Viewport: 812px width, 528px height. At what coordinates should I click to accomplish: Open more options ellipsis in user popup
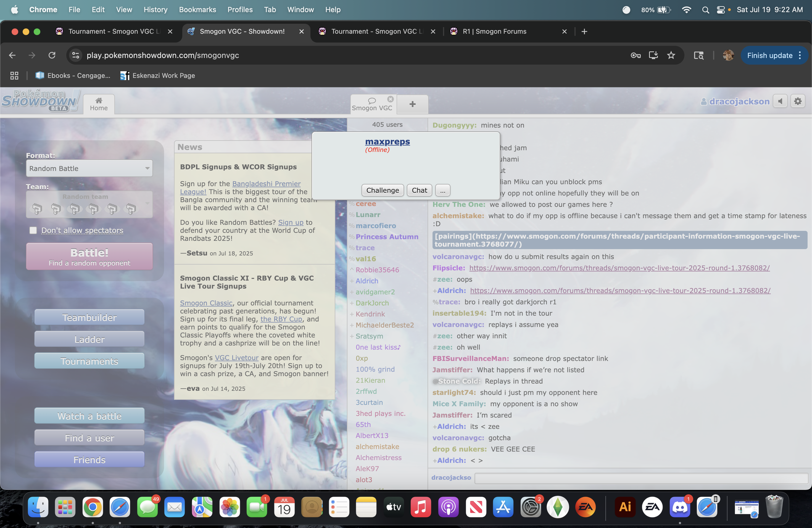tap(442, 190)
